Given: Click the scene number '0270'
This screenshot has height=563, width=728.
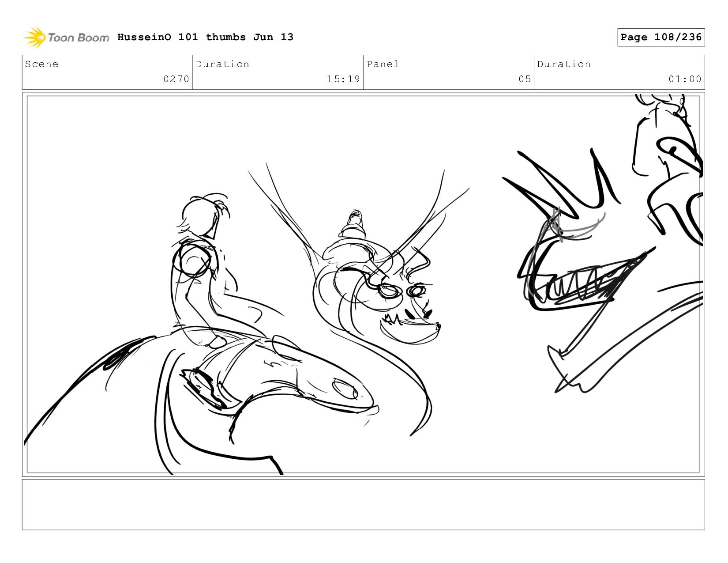Looking at the screenshot, I should [176, 79].
